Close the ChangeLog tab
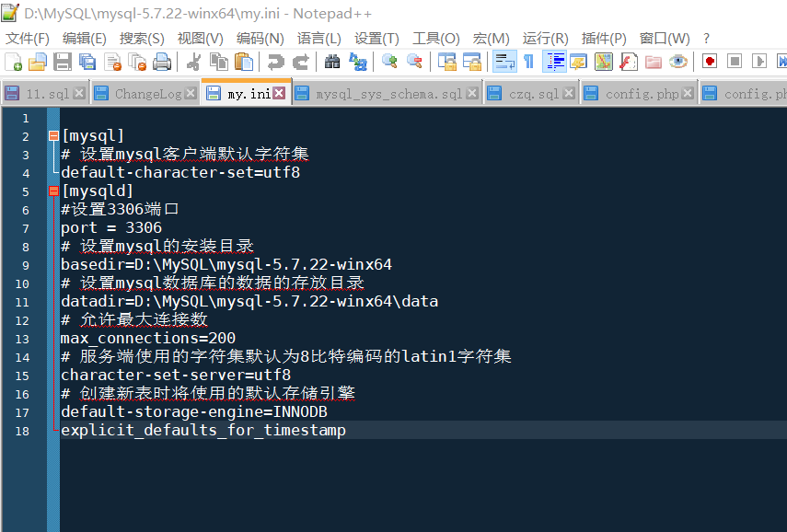The image size is (787, 532). click(x=191, y=93)
